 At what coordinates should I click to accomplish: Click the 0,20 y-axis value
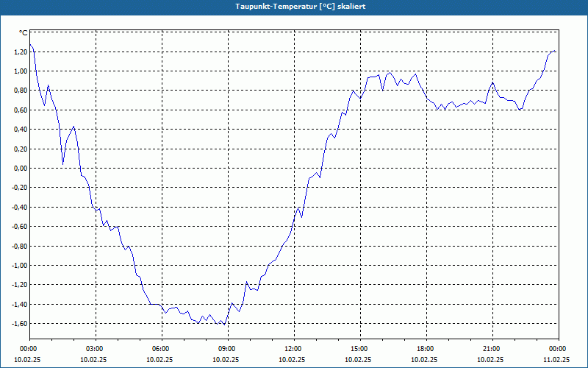click(x=21, y=149)
